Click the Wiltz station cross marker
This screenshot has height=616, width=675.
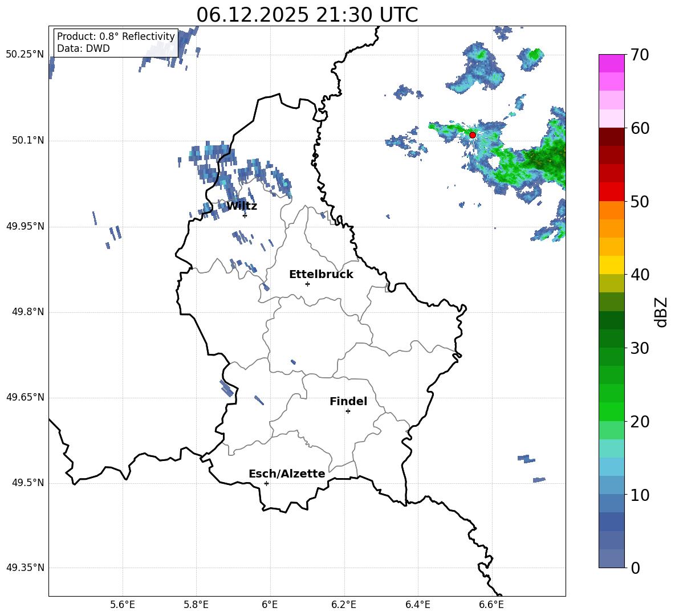245,215
